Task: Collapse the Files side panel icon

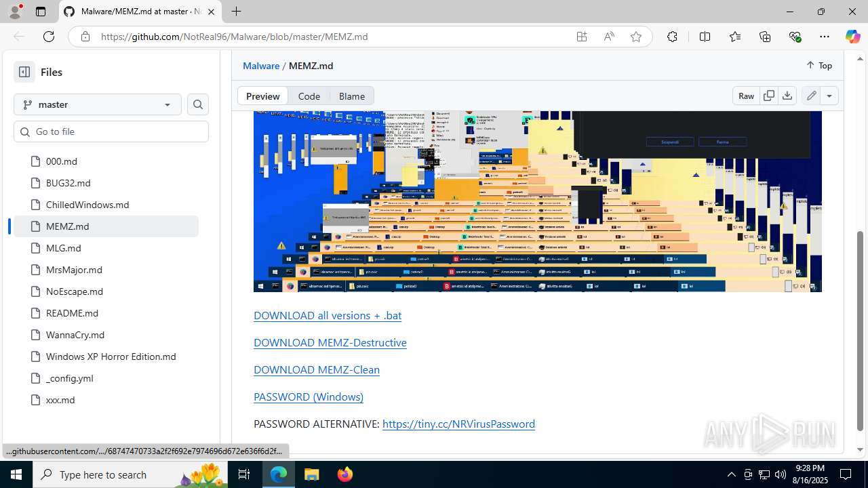Action: click(x=24, y=72)
